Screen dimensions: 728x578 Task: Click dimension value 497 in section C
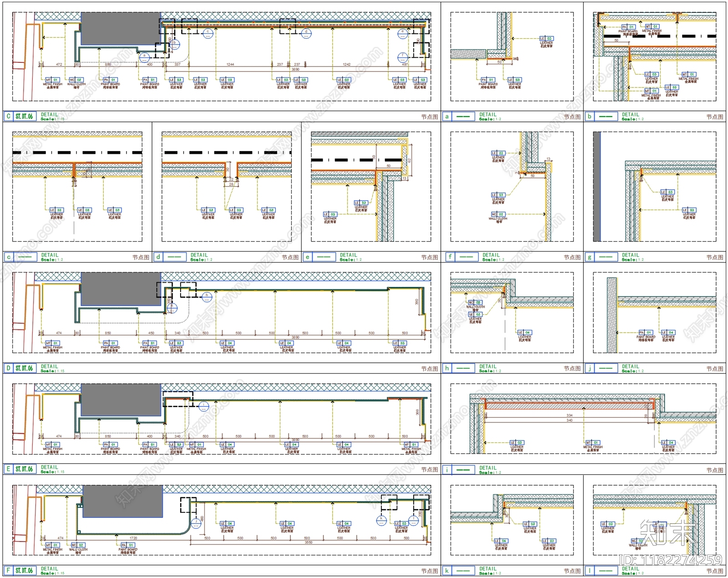coord(405,65)
